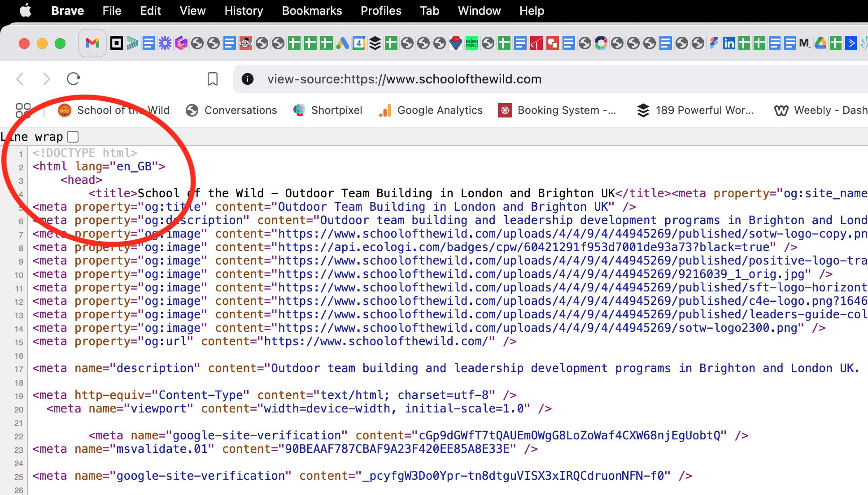Go back to the previous page
The image size is (868, 495).
[x=20, y=79]
